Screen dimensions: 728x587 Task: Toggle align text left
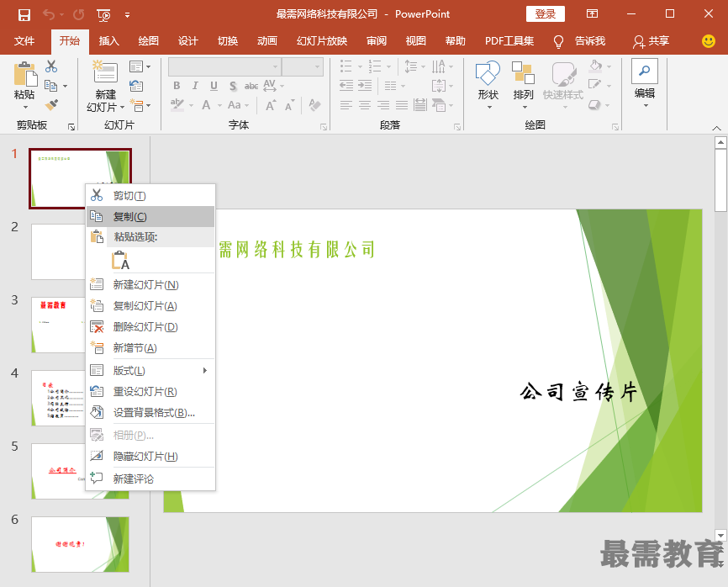[346, 105]
